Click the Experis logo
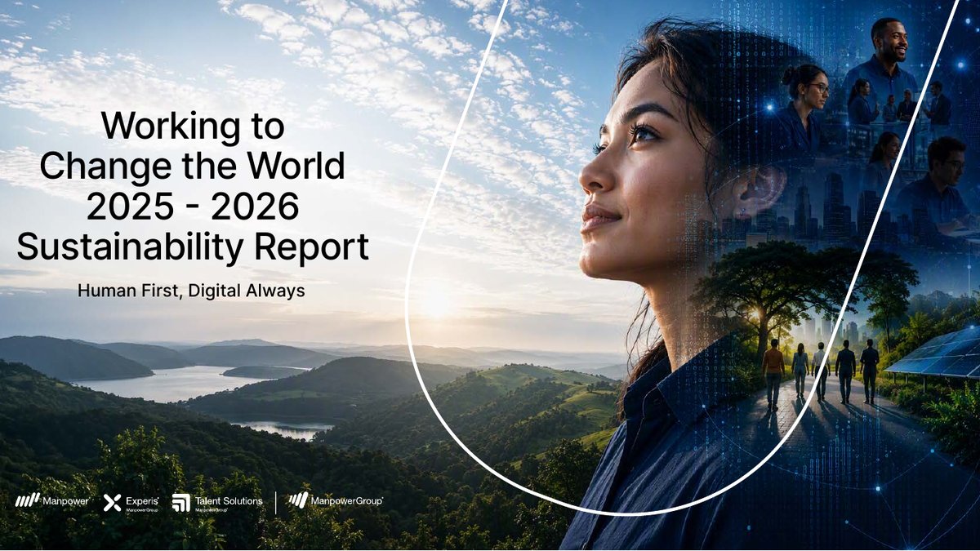980x551 pixels. tap(131, 502)
